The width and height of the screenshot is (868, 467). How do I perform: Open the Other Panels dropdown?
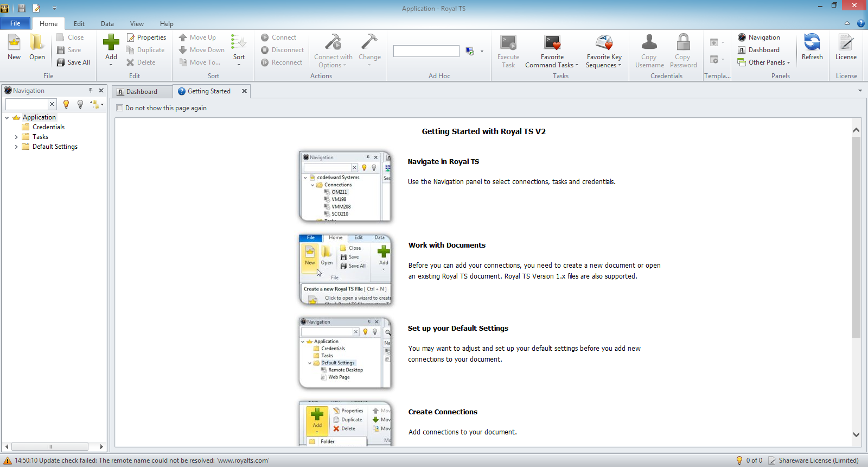[x=764, y=62]
